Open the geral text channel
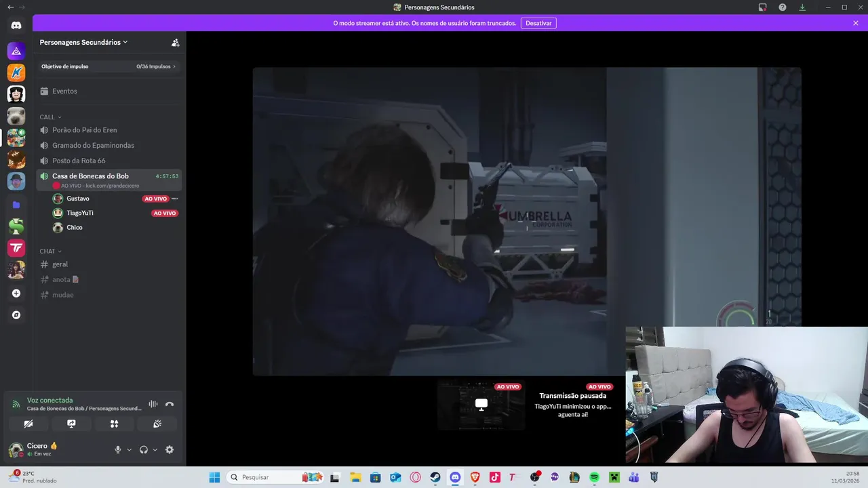The image size is (868, 488). [x=109, y=264]
